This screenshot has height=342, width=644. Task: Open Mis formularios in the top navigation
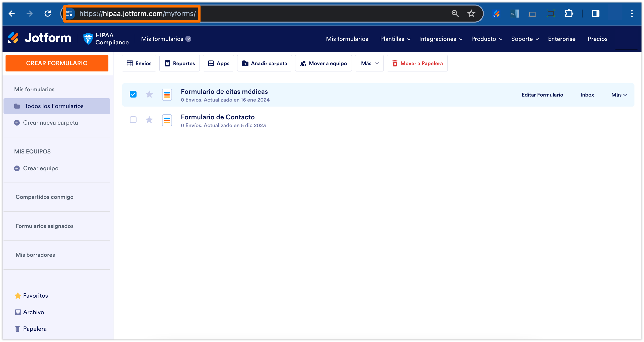347,39
